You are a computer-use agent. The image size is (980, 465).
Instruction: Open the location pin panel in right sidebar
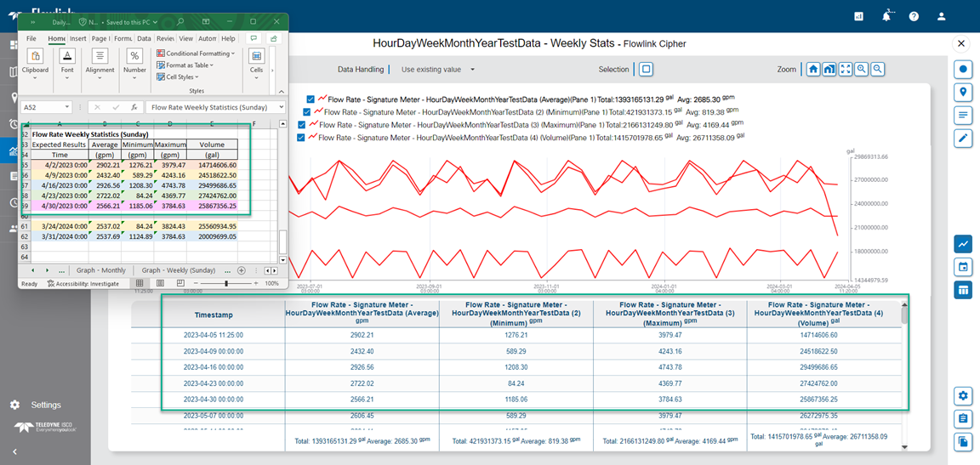[x=963, y=92]
